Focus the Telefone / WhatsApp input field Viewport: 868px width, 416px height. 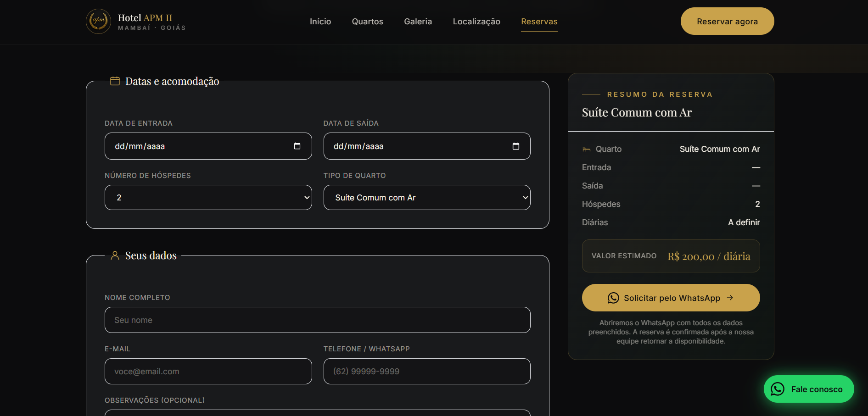pos(427,372)
